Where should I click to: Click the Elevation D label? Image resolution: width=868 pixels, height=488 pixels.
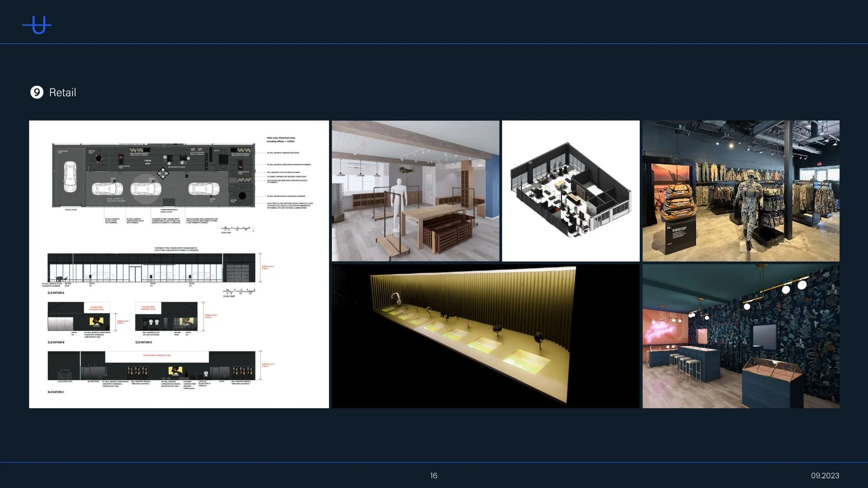coord(144,342)
